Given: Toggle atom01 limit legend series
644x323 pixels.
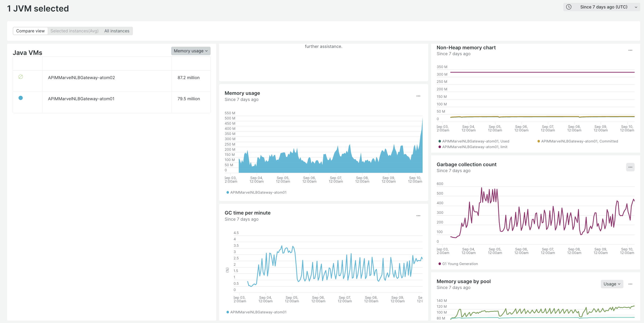Looking at the screenshot, I should pyautogui.click(x=474, y=147).
